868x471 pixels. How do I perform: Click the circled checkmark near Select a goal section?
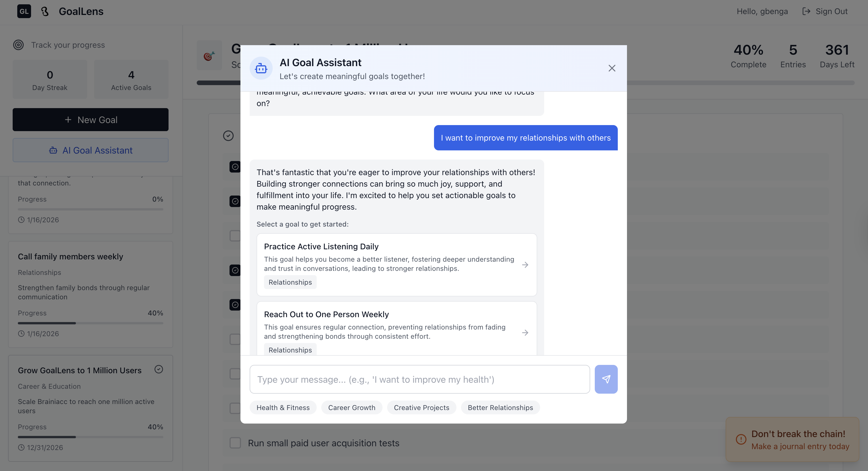[228, 135]
